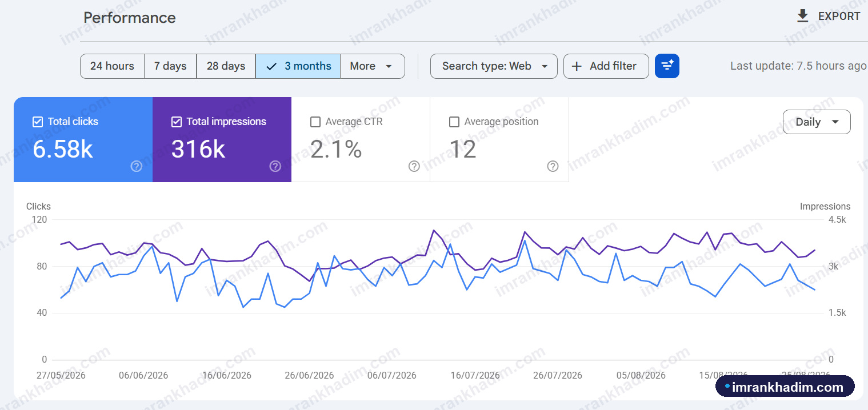The height and width of the screenshot is (410, 868).
Task: Click the 06/07/2026 date axis label
Action: tap(392, 375)
